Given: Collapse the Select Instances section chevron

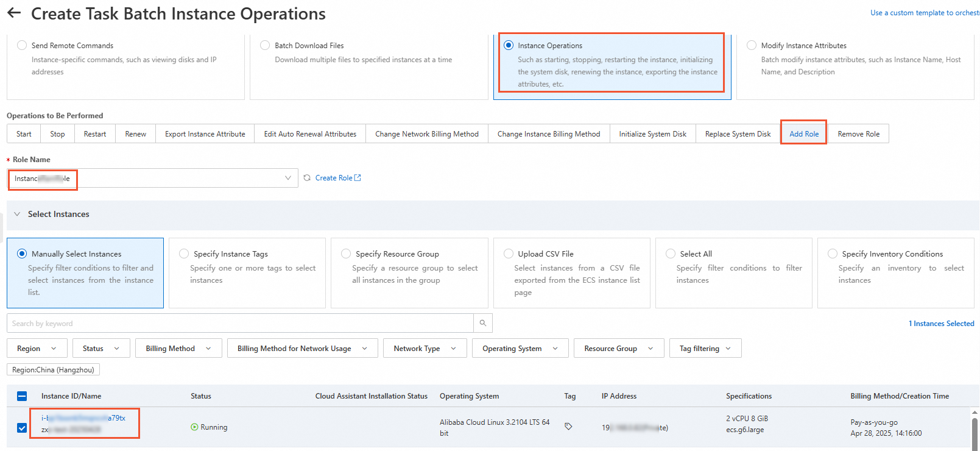Looking at the screenshot, I should click(17, 214).
